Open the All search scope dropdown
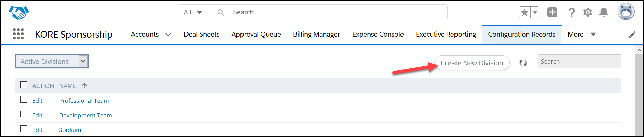The height and width of the screenshot is (137, 644). point(193,12)
